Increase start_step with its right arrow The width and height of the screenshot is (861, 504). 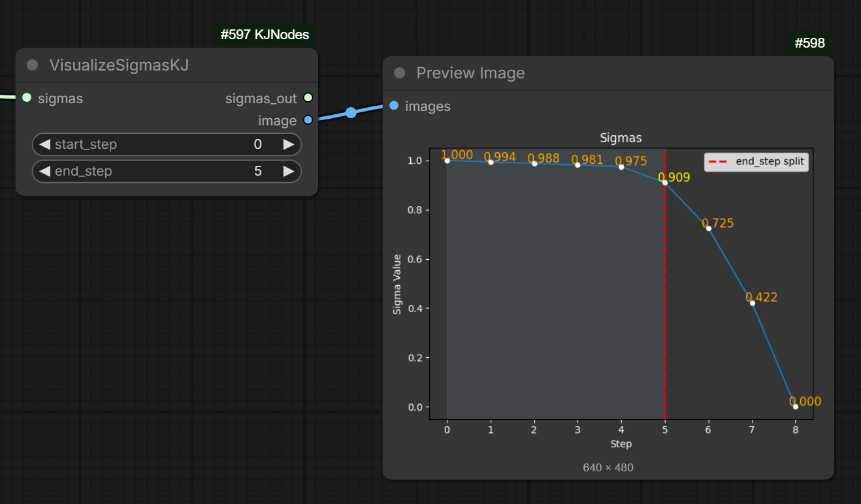point(289,144)
